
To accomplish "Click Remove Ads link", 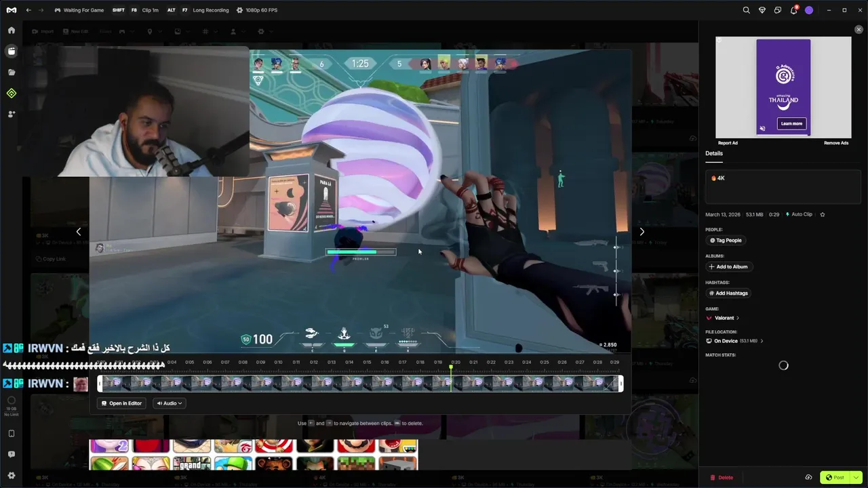I will 836,143.
